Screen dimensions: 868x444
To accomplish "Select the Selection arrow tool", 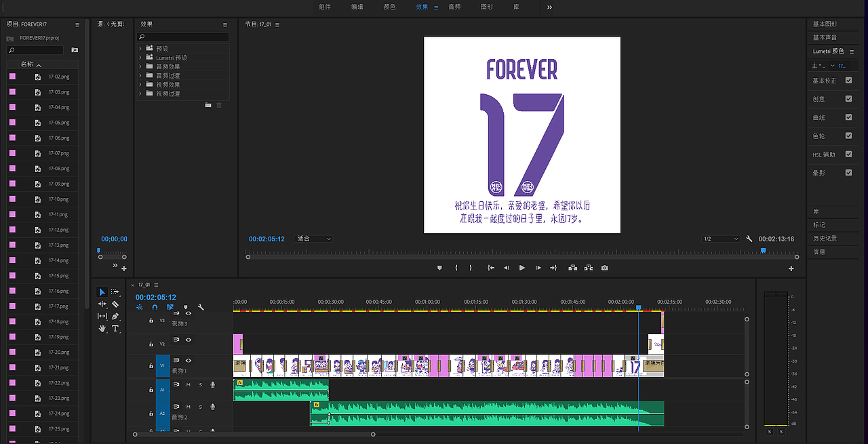I will click(x=102, y=291).
